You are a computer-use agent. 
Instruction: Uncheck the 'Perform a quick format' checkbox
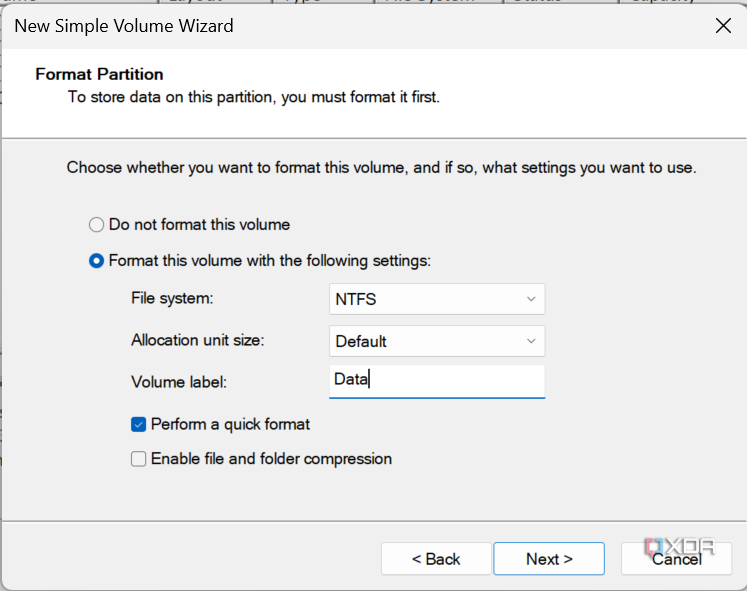139,424
